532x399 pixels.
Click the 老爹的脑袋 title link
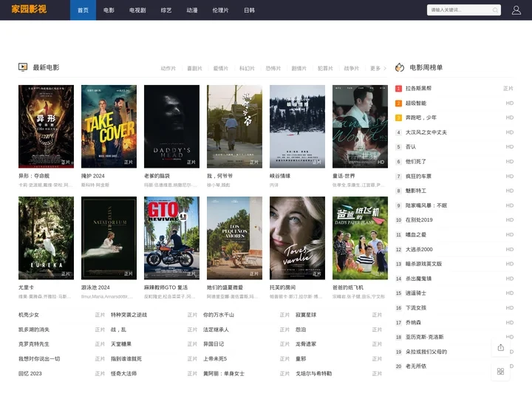[157, 176]
